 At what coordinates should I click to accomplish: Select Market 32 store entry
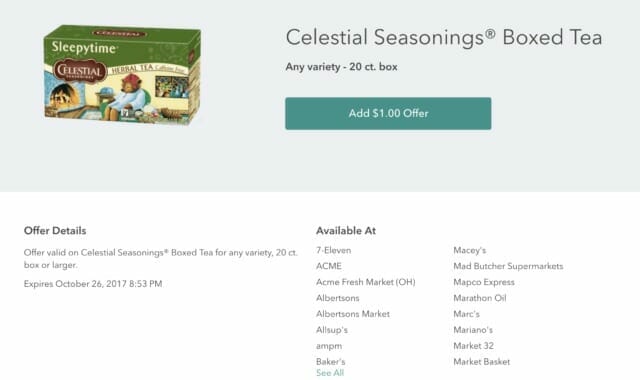coord(473,346)
